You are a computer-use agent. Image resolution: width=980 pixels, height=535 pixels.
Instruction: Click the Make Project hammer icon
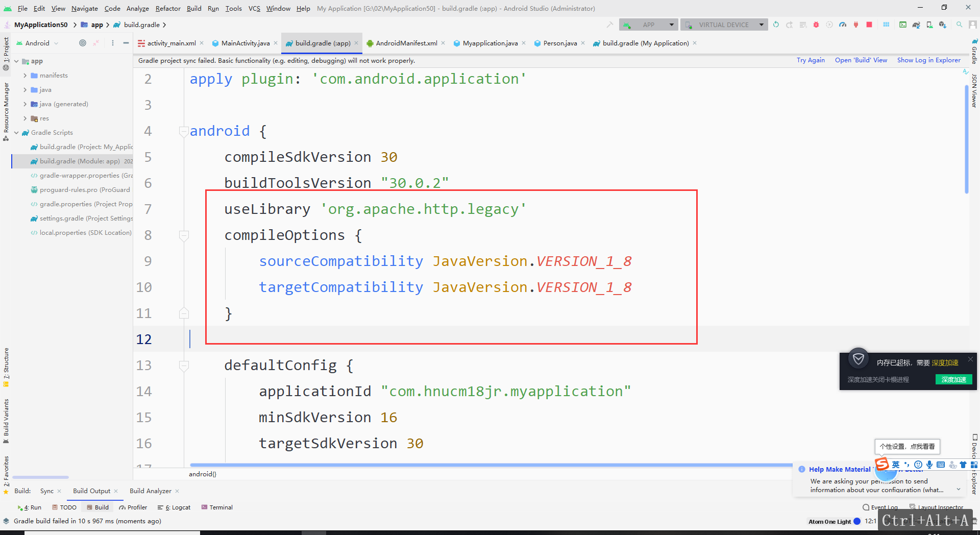pos(609,25)
